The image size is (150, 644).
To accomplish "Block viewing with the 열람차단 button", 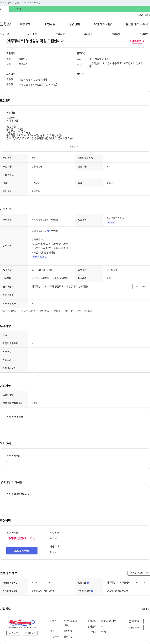I will [30, 633].
